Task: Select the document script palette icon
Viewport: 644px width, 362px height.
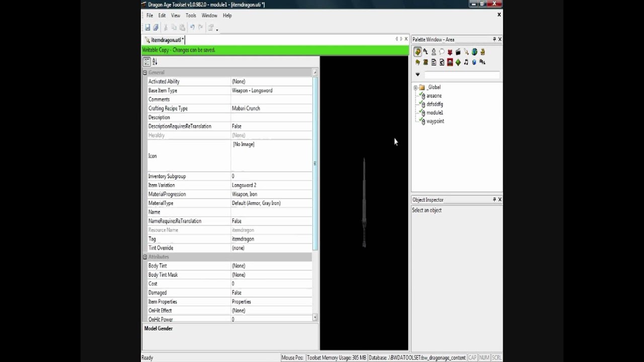Action: pyautogui.click(x=434, y=62)
